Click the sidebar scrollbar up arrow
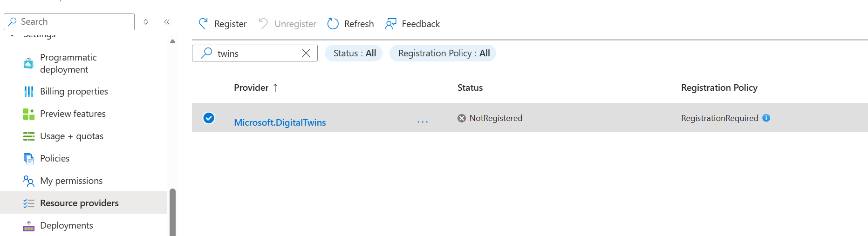 click(x=172, y=41)
